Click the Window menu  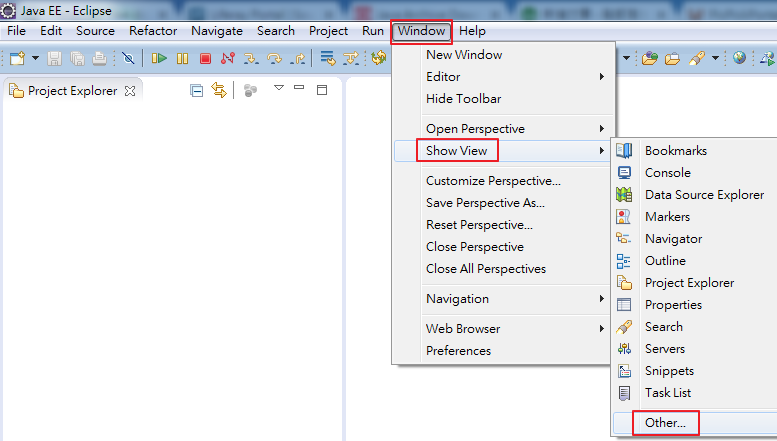pyautogui.click(x=421, y=31)
